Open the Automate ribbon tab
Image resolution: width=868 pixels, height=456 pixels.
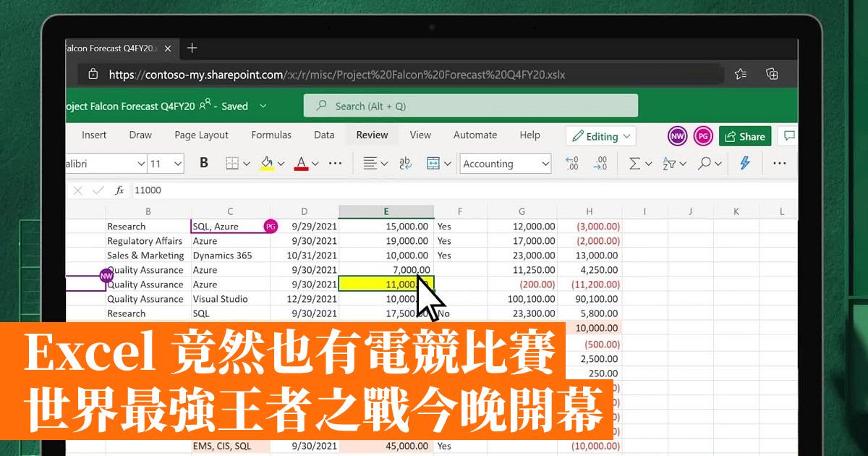point(475,135)
